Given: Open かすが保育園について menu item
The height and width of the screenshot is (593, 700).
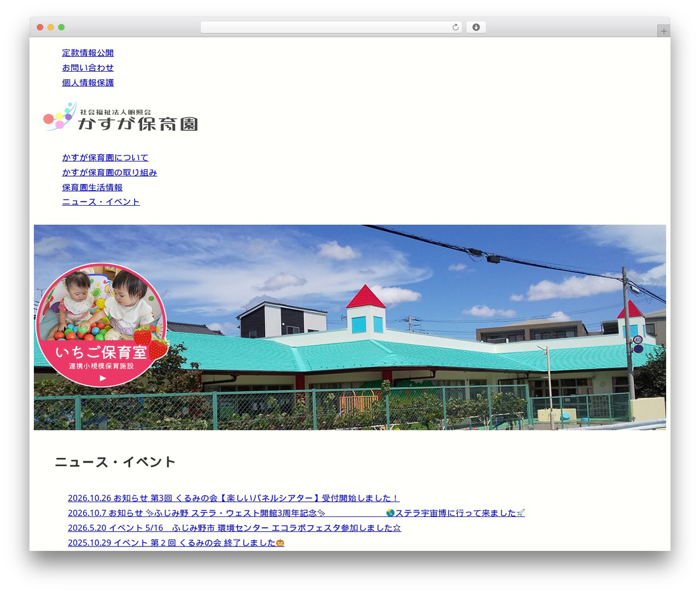Looking at the screenshot, I should pyautogui.click(x=106, y=158).
